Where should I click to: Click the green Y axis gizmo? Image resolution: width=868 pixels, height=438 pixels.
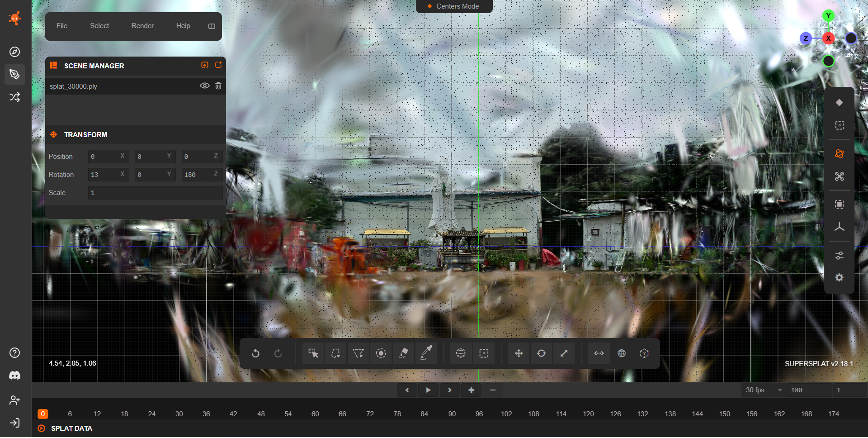(x=828, y=16)
